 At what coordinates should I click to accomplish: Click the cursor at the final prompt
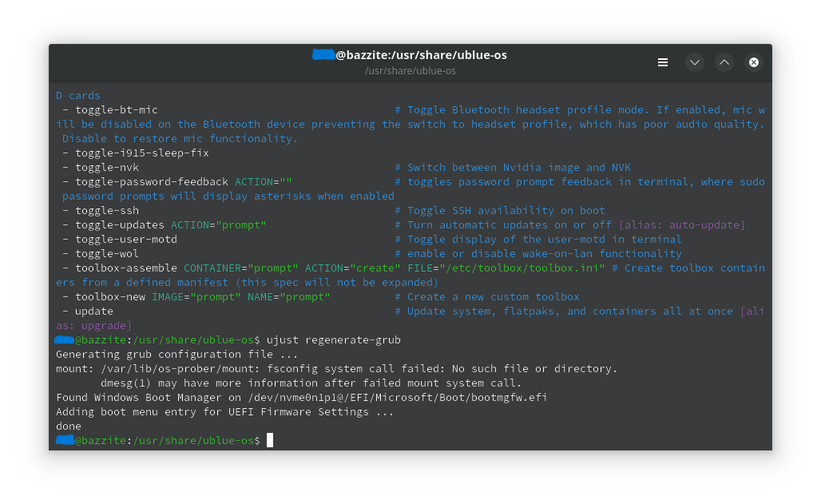tap(270, 440)
